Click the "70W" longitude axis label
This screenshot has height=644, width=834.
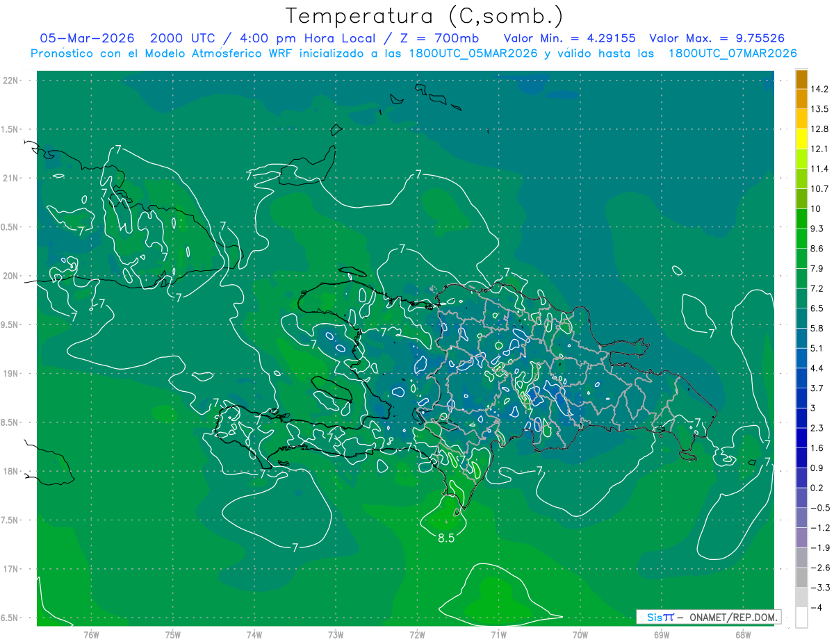point(580,634)
